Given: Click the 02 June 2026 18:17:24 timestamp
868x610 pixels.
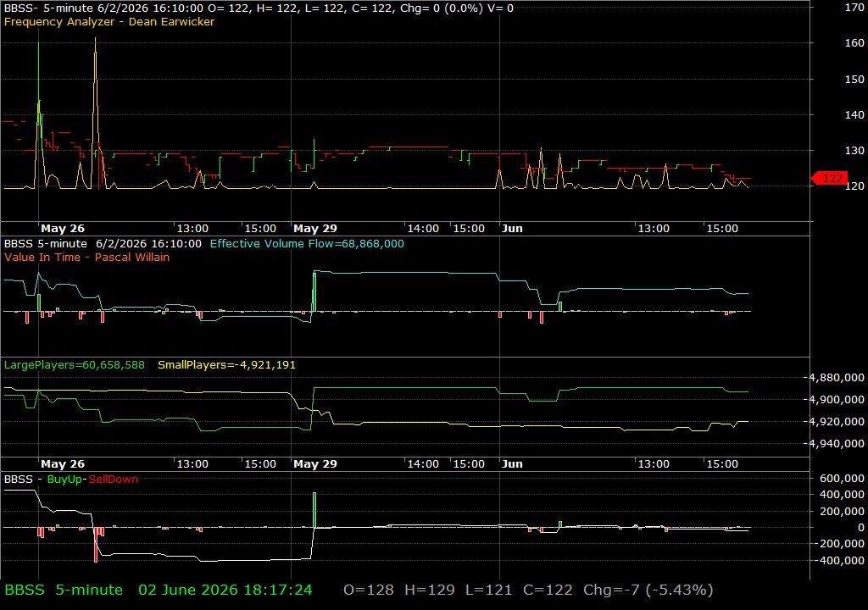Looking at the screenshot, I should coord(225,590).
